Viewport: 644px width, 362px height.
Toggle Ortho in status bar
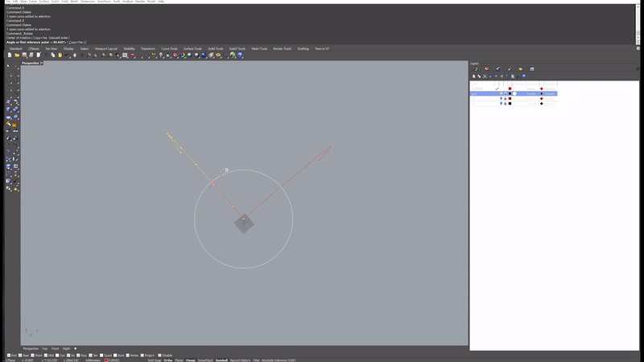pyautogui.click(x=168, y=360)
